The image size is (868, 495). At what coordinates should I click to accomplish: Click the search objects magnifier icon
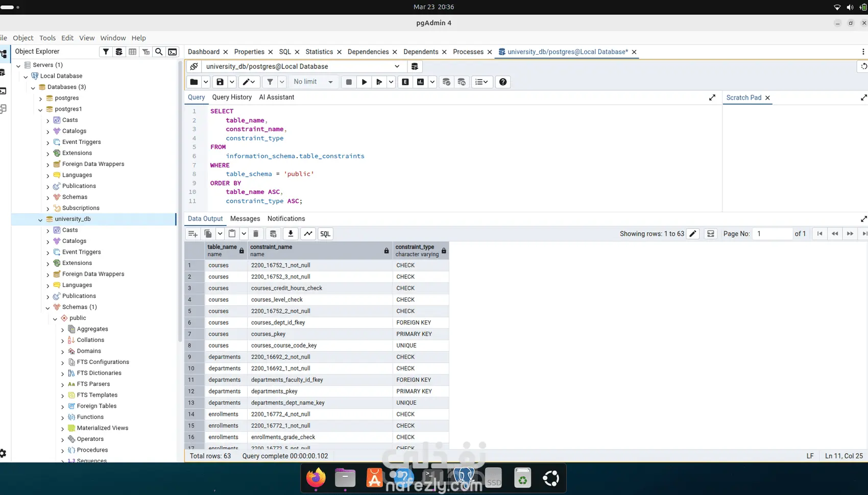(159, 52)
